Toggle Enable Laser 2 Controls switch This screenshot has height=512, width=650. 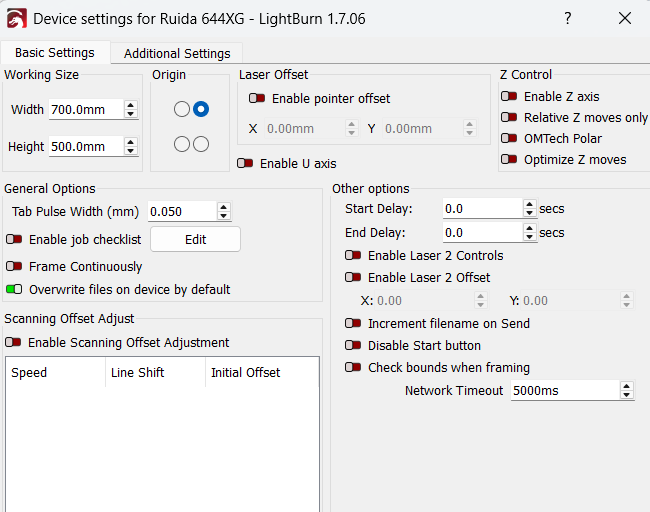[x=353, y=255]
